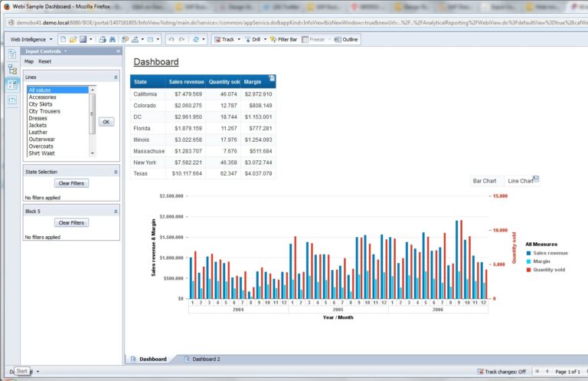This screenshot has height=381, width=588.
Task: Select Overcoats in the Lines list
Action: [x=57, y=146]
